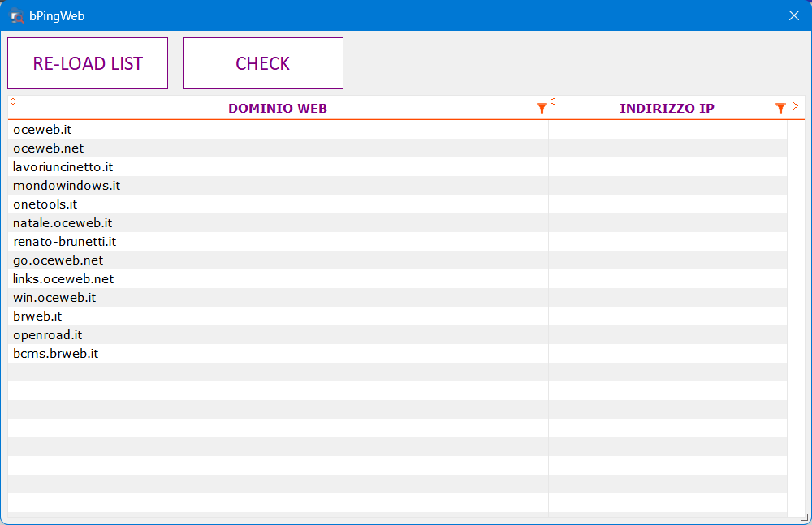Viewport: 812px width, 525px height.
Task: Click the sort arrows left of INDIRIZZO IP
Action: click(x=554, y=102)
